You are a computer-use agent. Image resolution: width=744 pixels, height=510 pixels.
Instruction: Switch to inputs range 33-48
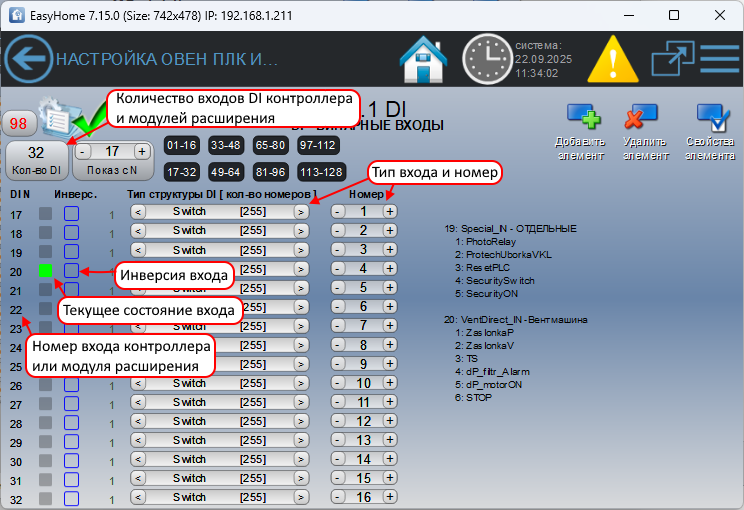[225, 145]
